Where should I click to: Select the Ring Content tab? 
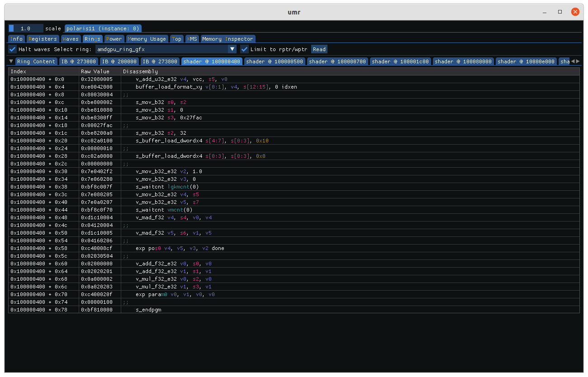(x=36, y=61)
